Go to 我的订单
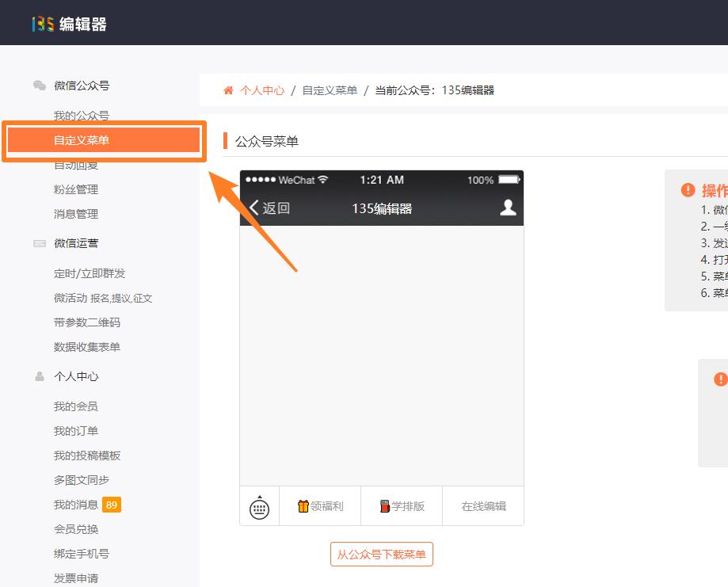 (x=76, y=431)
